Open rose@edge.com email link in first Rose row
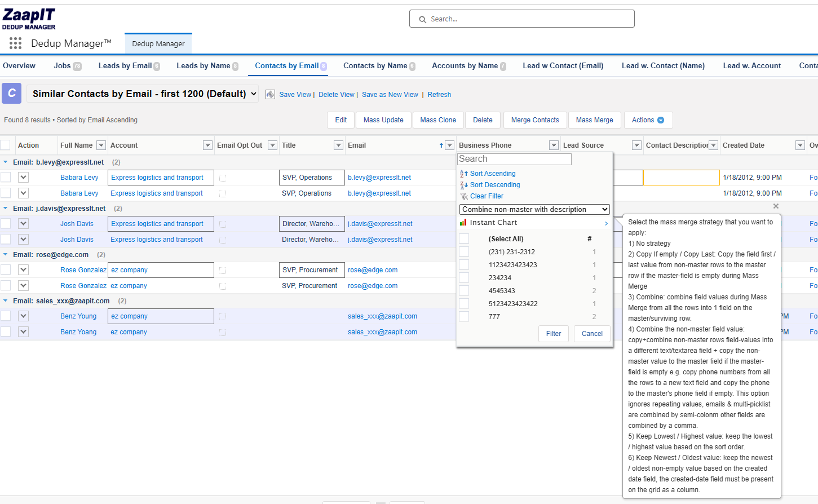Viewport: 818px width, 504px height. pyautogui.click(x=373, y=270)
